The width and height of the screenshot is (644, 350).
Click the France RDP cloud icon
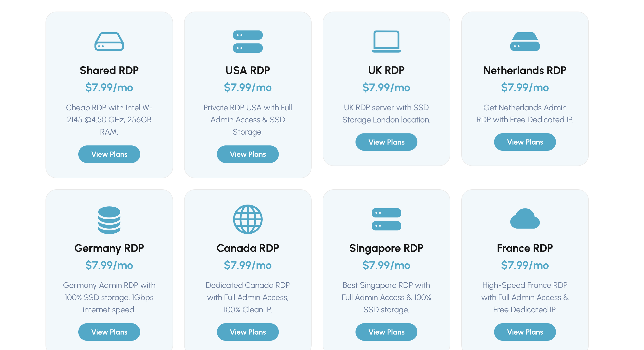coord(525,219)
